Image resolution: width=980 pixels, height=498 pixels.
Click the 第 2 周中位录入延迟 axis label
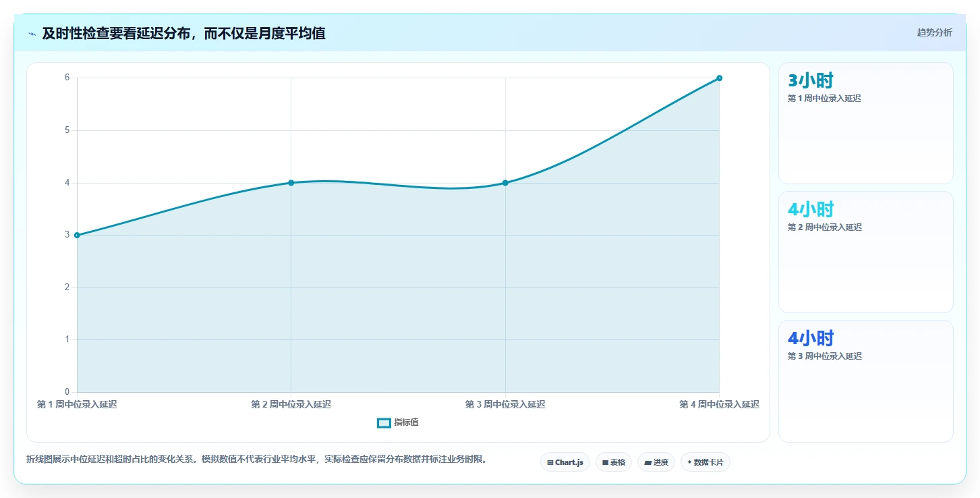[291, 405]
